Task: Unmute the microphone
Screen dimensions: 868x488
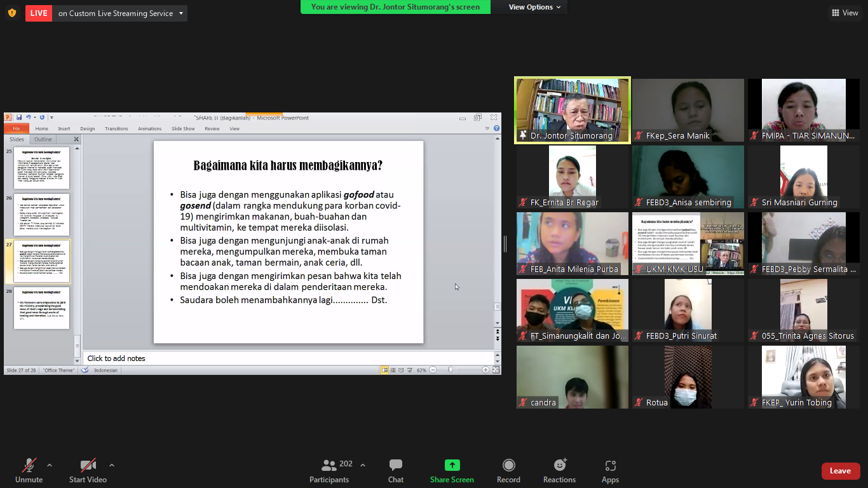Action: coord(29,471)
